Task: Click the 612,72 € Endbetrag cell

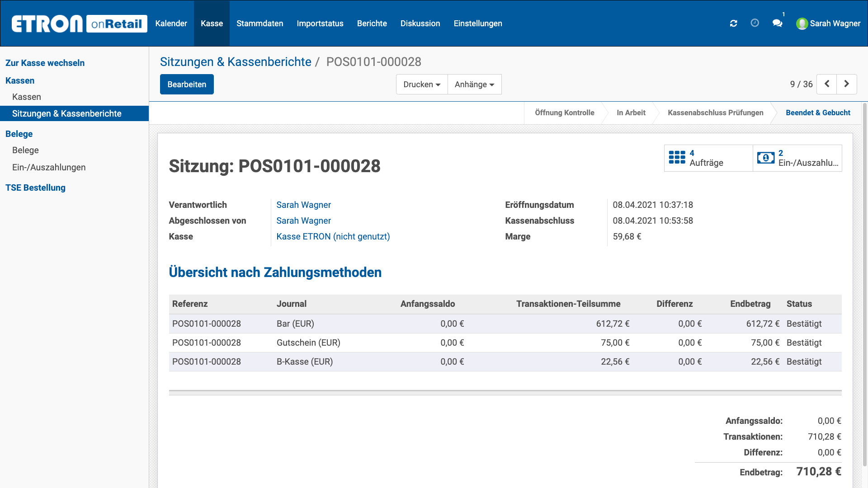Action: [763, 324]
